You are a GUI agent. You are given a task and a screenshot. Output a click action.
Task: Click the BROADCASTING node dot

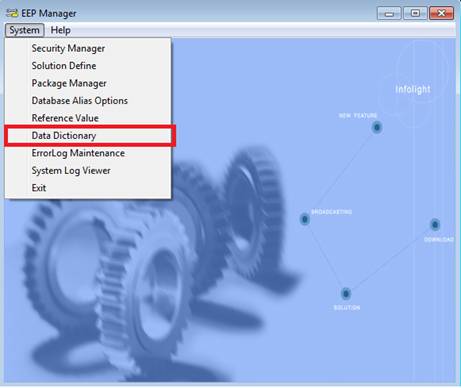[304, 219]
